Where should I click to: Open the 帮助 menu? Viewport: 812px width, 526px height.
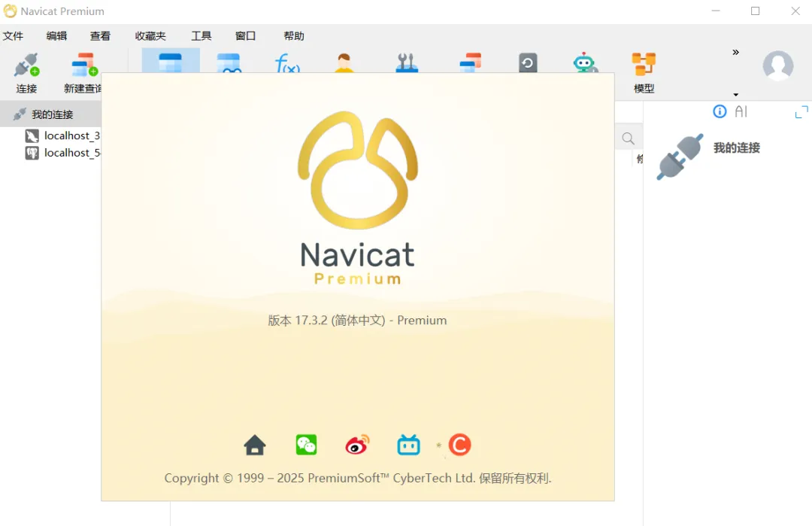294,36
